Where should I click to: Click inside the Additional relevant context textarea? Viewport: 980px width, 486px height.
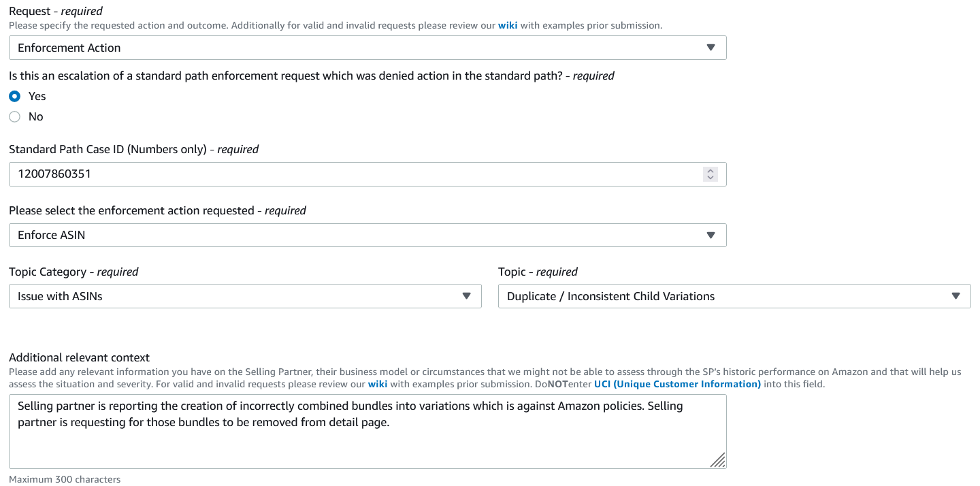click(x=367, y=432)
